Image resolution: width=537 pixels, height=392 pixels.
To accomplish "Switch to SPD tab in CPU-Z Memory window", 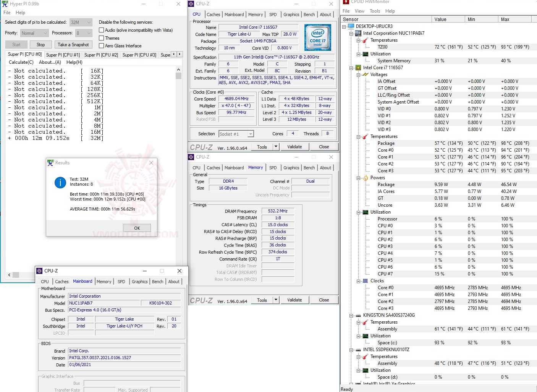I will pyautogui.click(x=273, y=168).
